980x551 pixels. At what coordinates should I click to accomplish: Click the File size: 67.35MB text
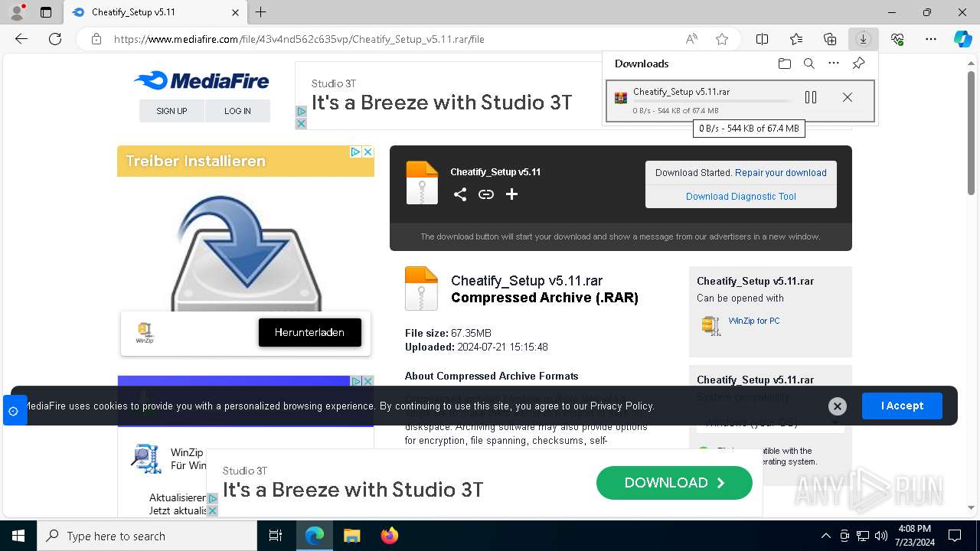point(448,334)
